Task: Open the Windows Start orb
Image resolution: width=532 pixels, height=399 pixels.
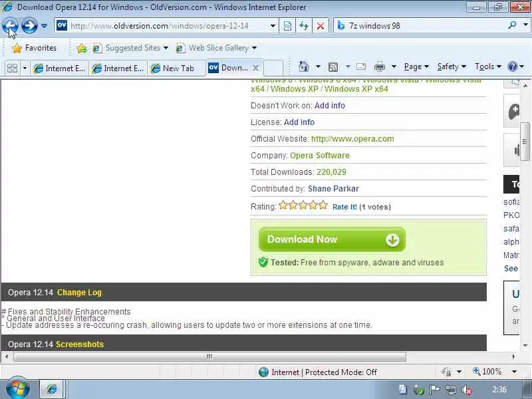Action: pos(18,389)
